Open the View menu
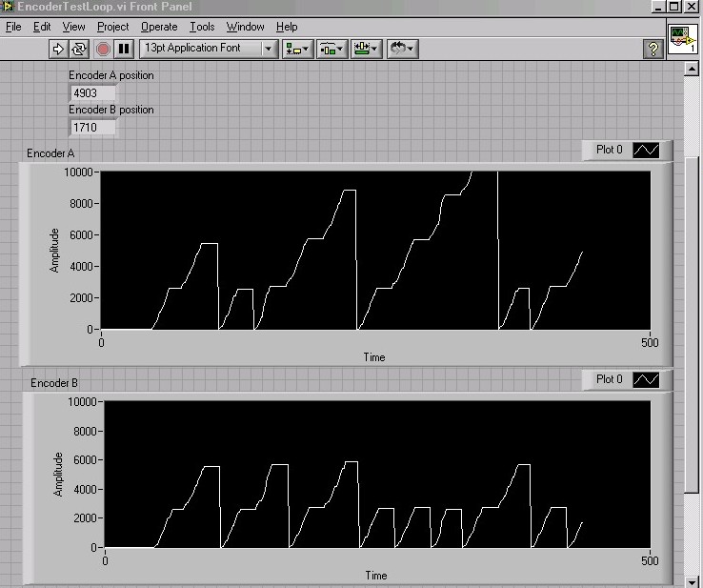 (x=73, y=27)
